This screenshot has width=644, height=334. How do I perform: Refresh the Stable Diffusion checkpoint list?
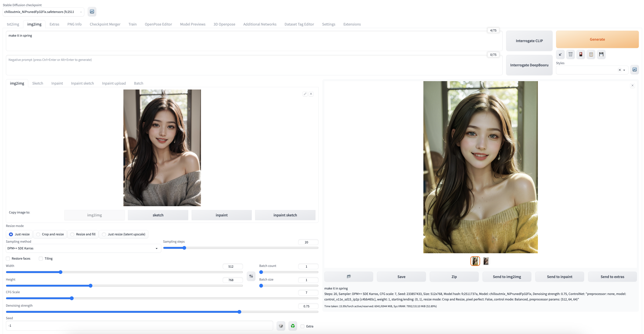tap(92, 11)
